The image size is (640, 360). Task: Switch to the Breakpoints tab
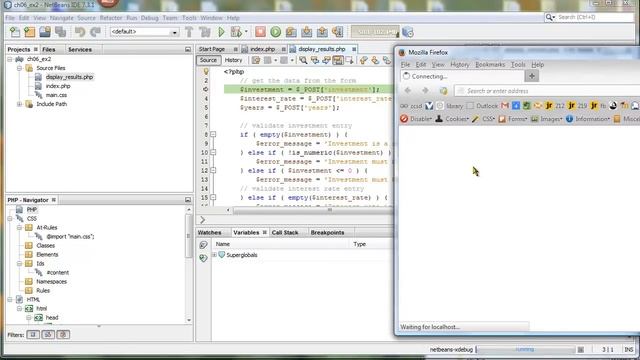coord(327,232)
